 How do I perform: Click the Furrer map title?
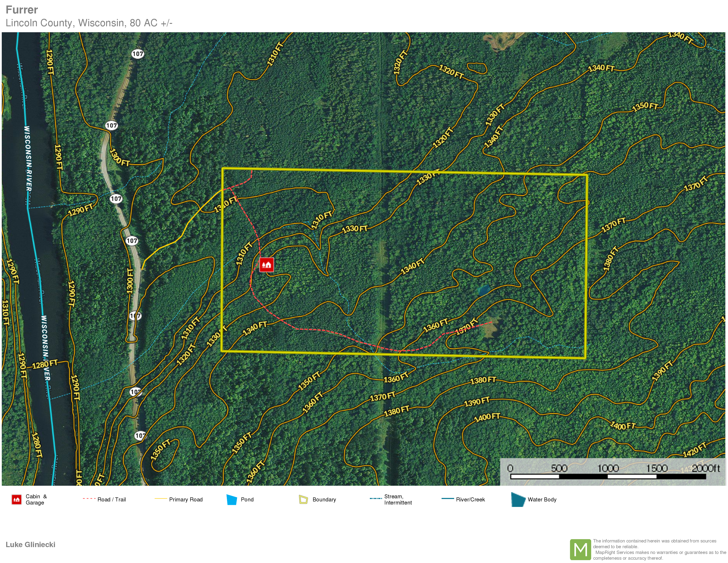pyautogui.click(x=22, y=10)
